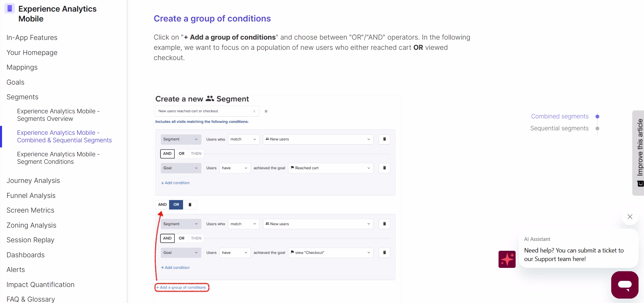
Task: Dismiss the AI Assistant help popup
Action: (x=630, y=217)
